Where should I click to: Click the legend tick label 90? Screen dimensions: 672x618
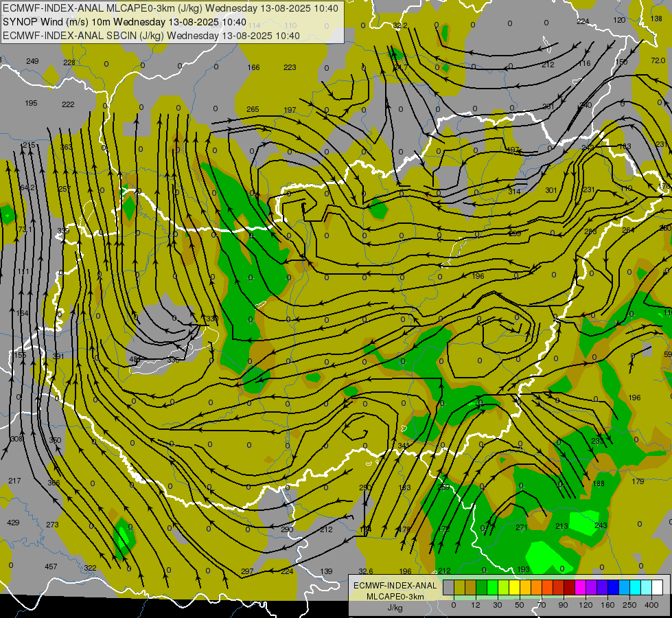point(563,605)
